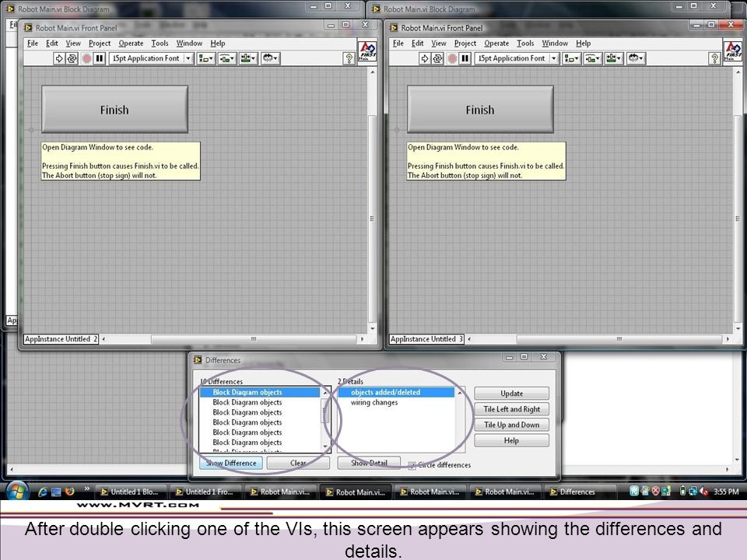Click Run arrow in right Front Panel
747x560 pixels.
[x=425, y=58]
